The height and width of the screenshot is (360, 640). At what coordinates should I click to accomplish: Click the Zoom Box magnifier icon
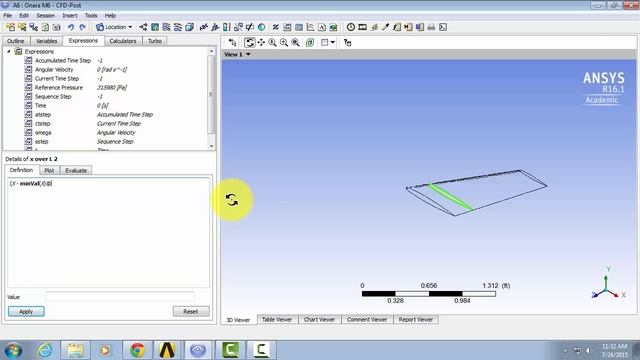pyautogui.click(x=284, y=42)
